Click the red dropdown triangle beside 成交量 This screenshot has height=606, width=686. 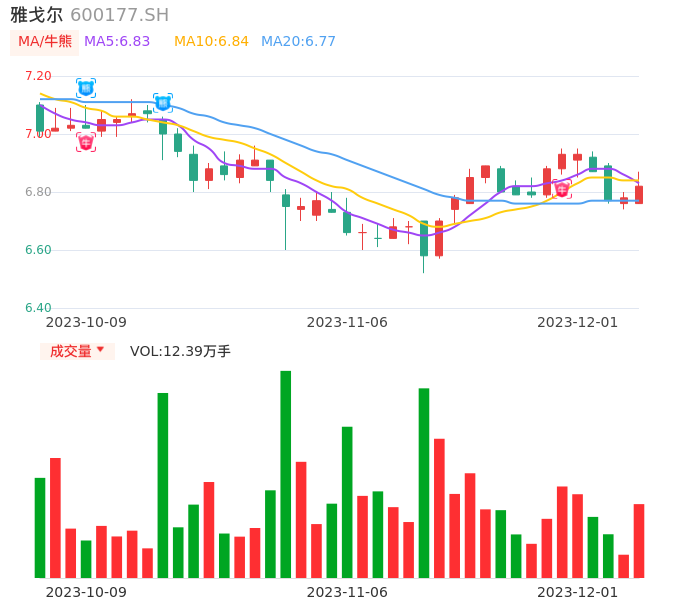pyautogui.click(x=100, y=351)
